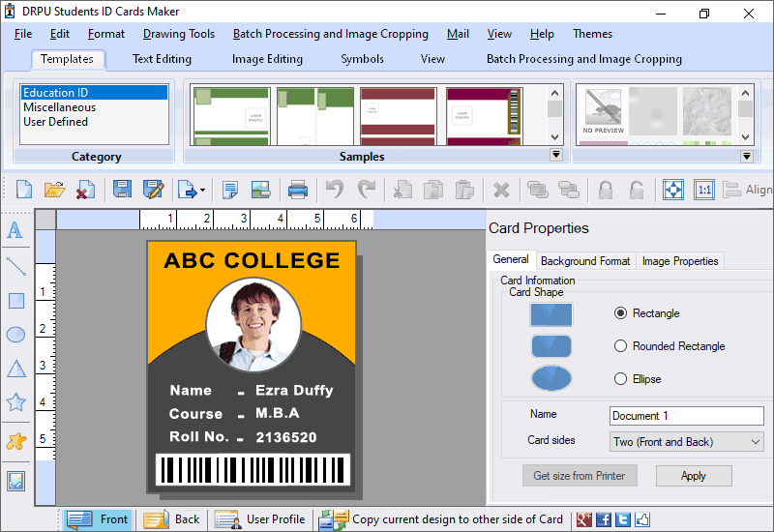Click the Bring to front icon
This screenshot has height=532, width=774.
tap(538, 190)
